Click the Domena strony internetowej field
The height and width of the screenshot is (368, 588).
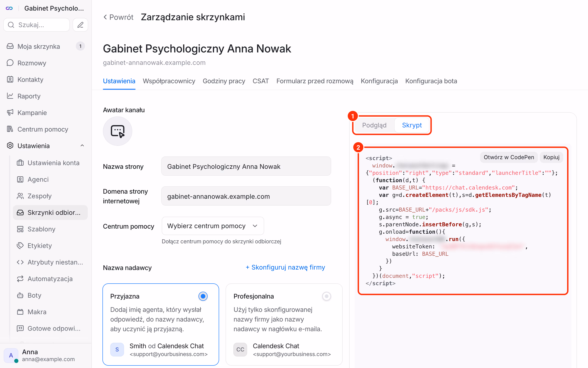(246, 196)
